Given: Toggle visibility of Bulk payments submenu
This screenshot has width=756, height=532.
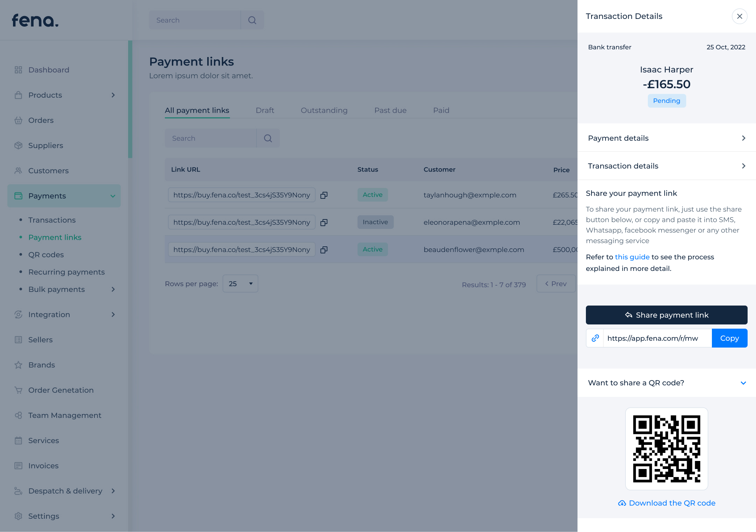Looking at the screenshot, I should coord(113,289).
